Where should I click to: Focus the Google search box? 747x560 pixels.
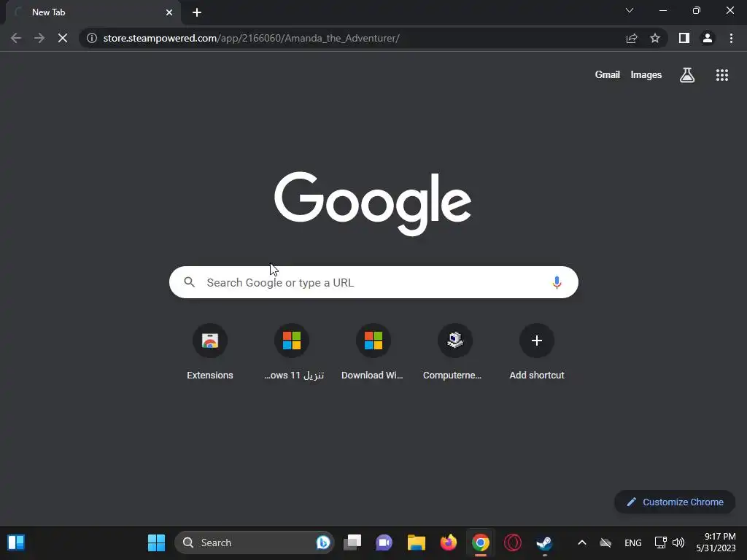pyautogui.click(x=373, y=282)
